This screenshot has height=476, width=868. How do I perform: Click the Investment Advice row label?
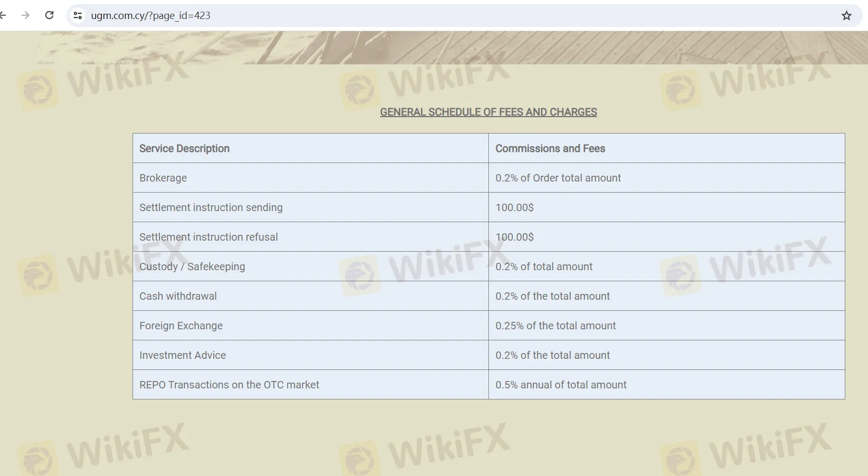pyautogui.click(x=183, y=355)
